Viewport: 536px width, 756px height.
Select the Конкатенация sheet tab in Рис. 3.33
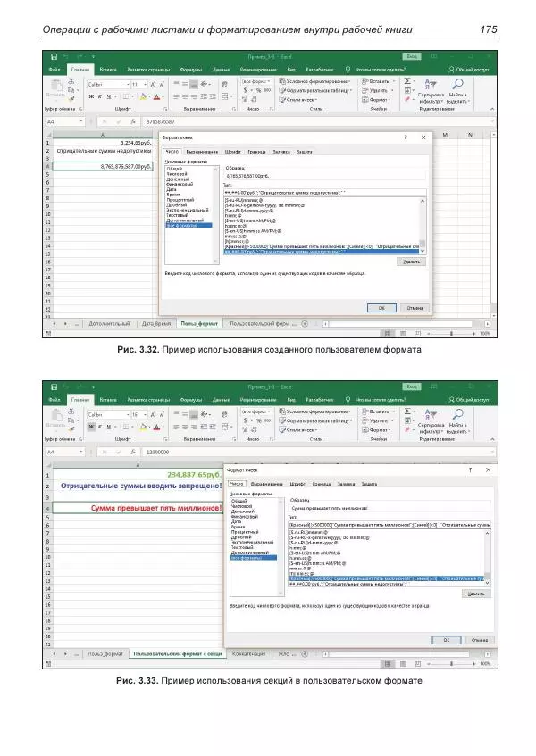pos(249,653)
